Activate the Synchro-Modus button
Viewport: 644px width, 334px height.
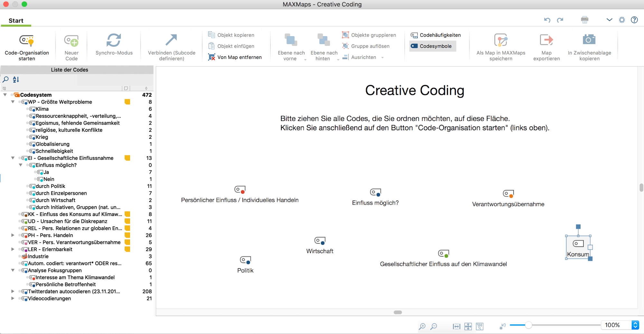click(x=114, y=45)
